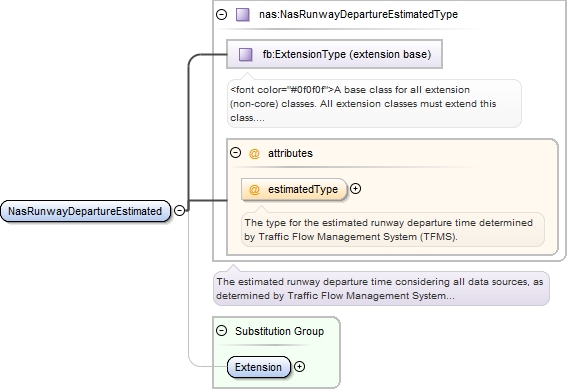
Task: Click the @ icon beside attributes label
Action: pyautogui.click(x=254, y=154)
